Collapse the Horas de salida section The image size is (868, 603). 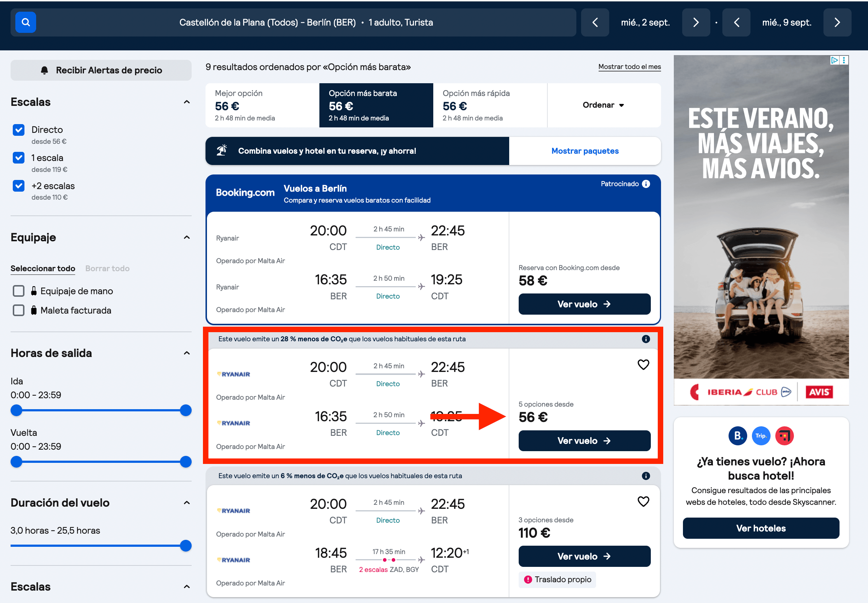[x=187, y=353]
